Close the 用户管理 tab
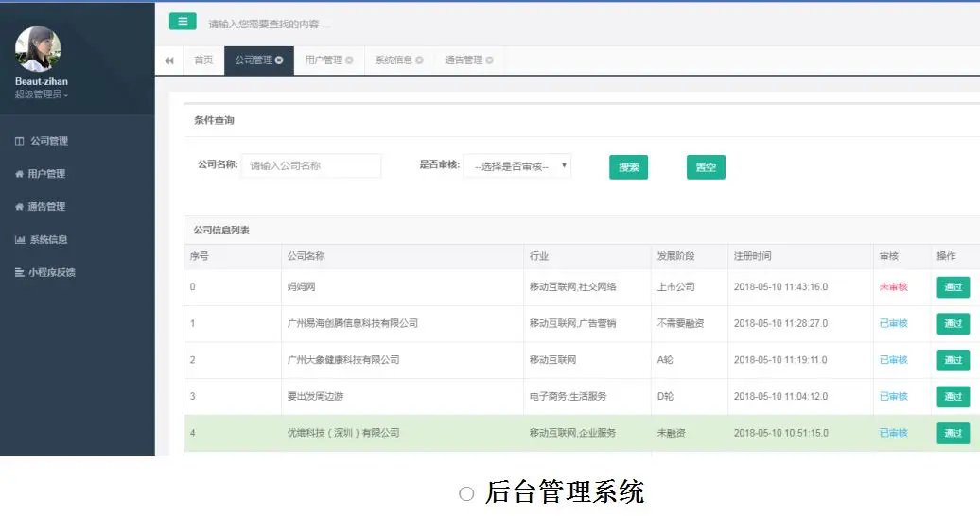The image size is (980, 516). (x=349, y=60)
